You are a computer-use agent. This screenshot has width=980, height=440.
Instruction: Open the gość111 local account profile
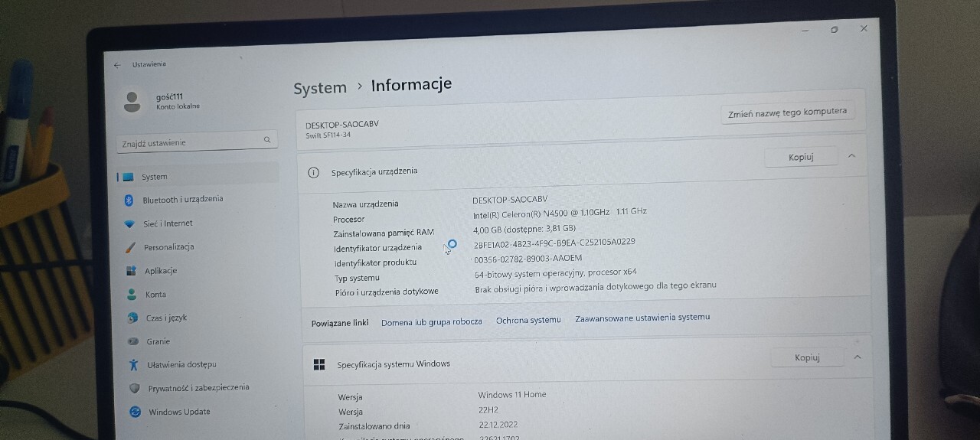162,101
